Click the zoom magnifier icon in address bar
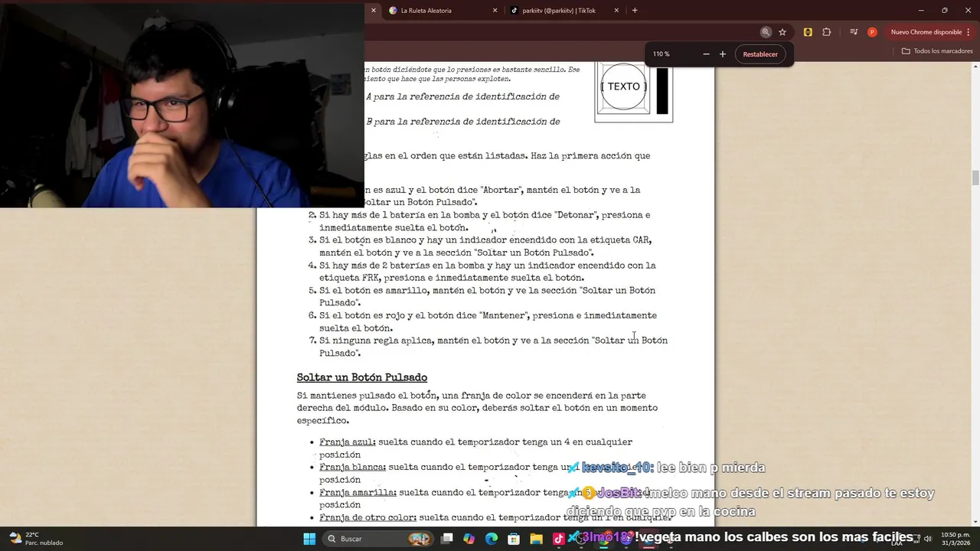Viewport: 980px width, 551px height. [766, 32]
